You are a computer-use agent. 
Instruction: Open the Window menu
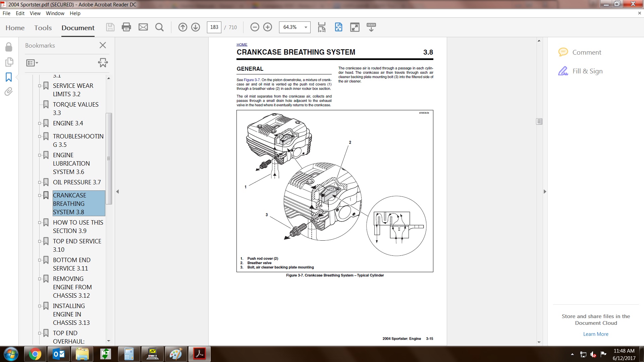pyautogui.click(x=55, y=13)
